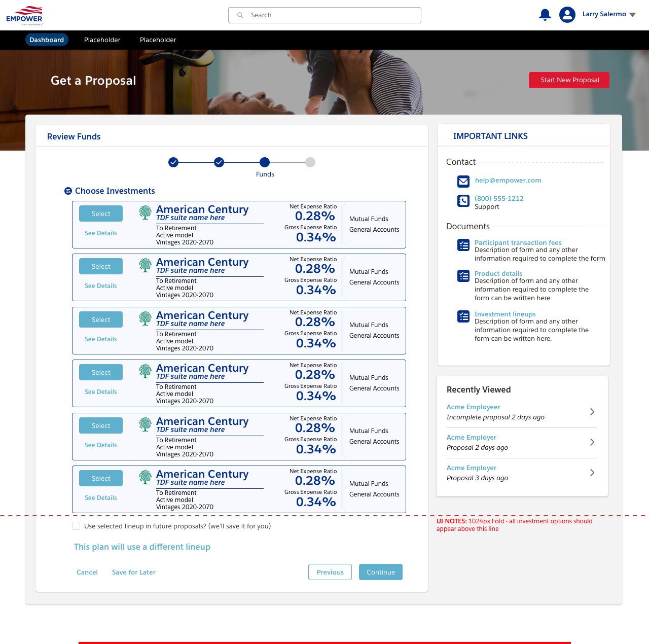Screen dimensions: 649x644
Task: Click Select in fifth fund card
Action: [101, 425]
